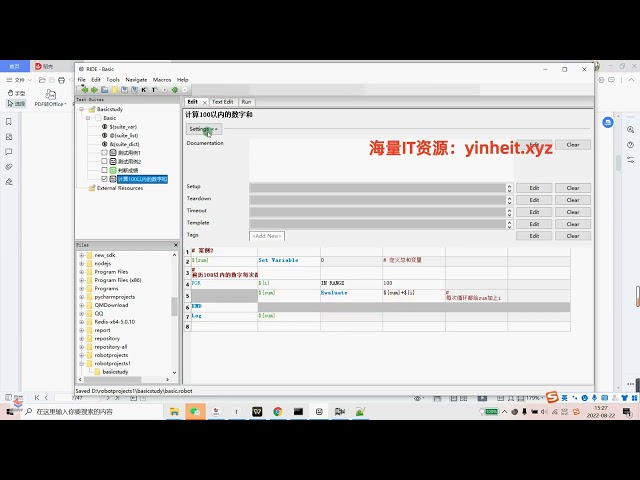Click the Evaluate keyword cell in row 5

click(x=351, y=296)
